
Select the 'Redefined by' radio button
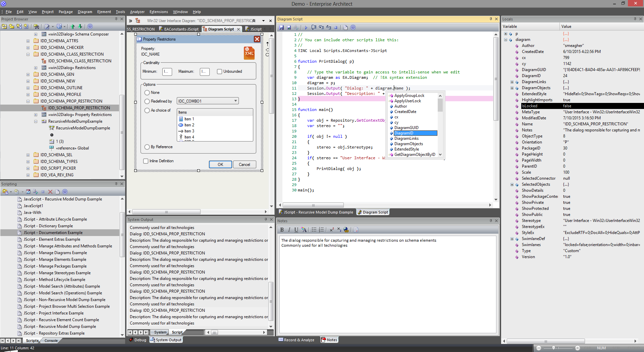pyautogui.click(x=147, y=101)
